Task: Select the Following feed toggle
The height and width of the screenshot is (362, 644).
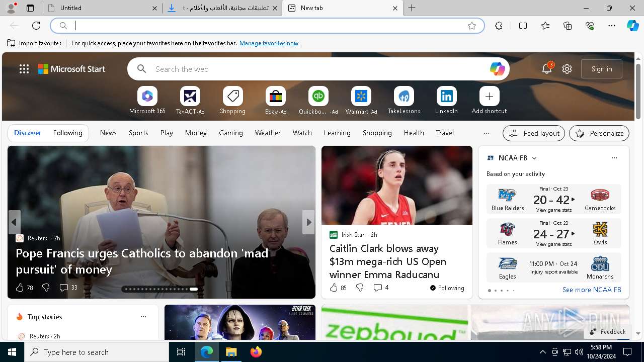Action: coord(67,133)
